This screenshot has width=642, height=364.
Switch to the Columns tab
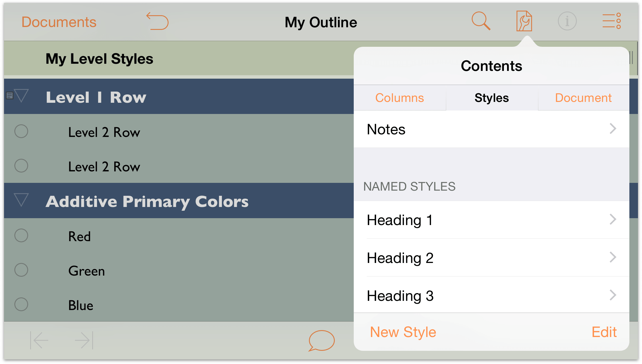click(399, 97)
